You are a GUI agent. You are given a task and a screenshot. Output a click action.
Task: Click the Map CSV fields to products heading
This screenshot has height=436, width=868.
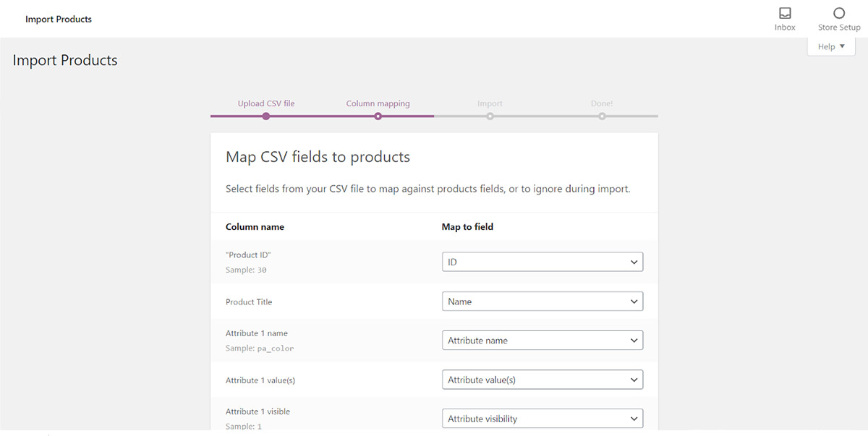(318, 157)
